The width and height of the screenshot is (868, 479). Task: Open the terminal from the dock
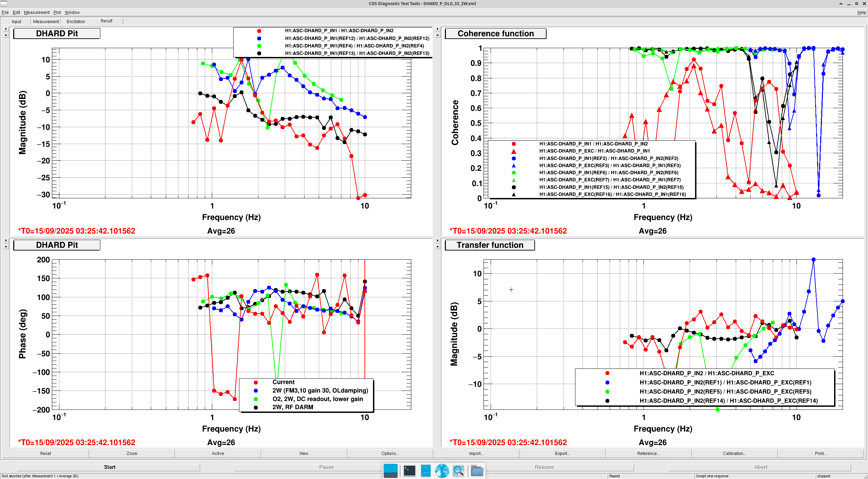pos(409,471)
